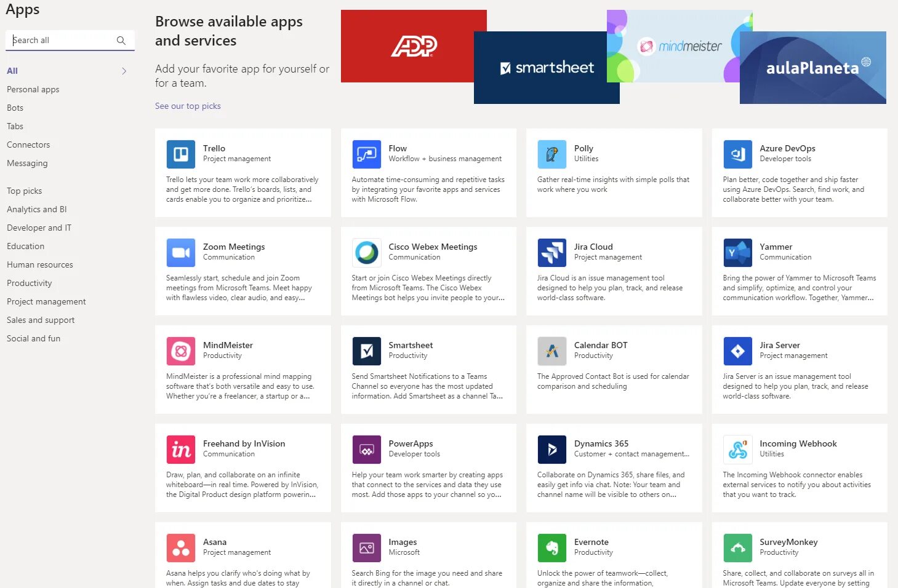Click the Trello app icon

point(181,154)
